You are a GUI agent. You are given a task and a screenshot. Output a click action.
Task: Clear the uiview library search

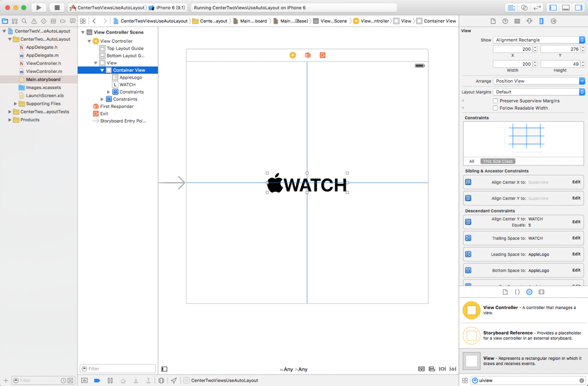(x=582, y=380)
